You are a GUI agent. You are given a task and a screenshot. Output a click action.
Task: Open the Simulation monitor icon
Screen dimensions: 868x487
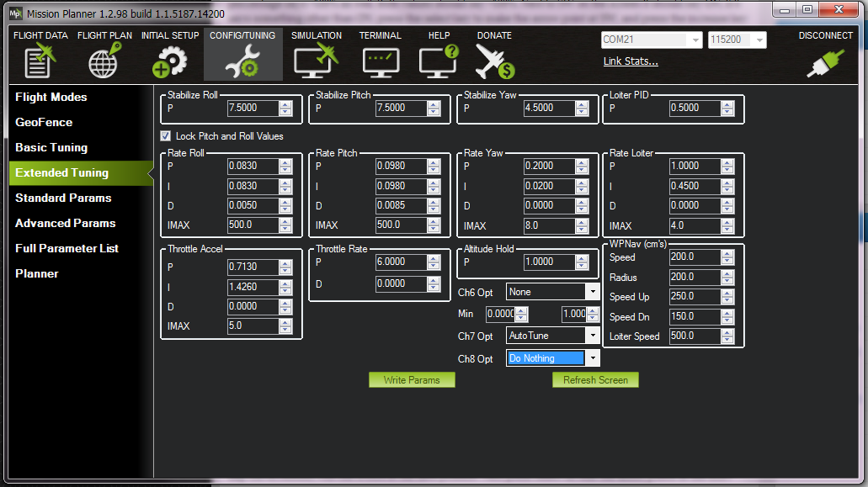[x=316, y=61]
